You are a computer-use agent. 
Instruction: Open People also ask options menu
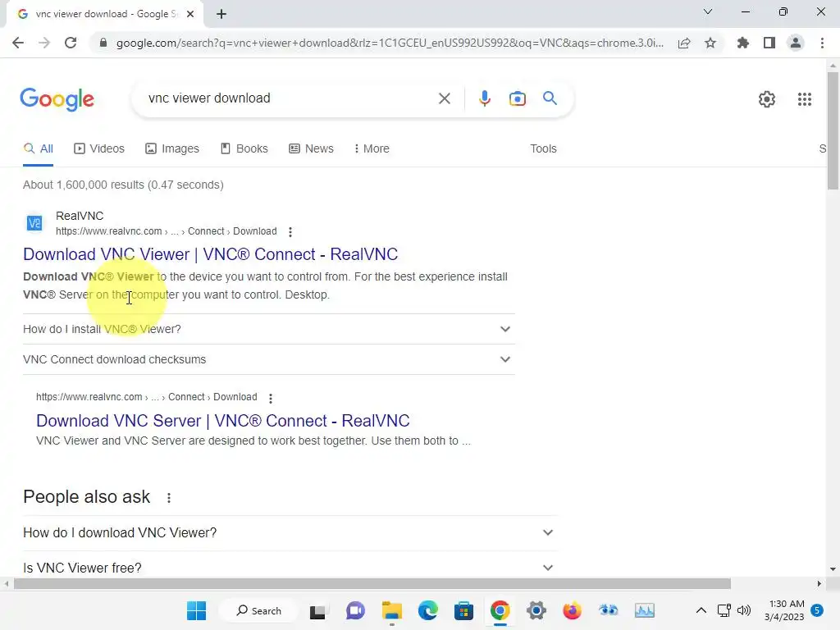169,498
